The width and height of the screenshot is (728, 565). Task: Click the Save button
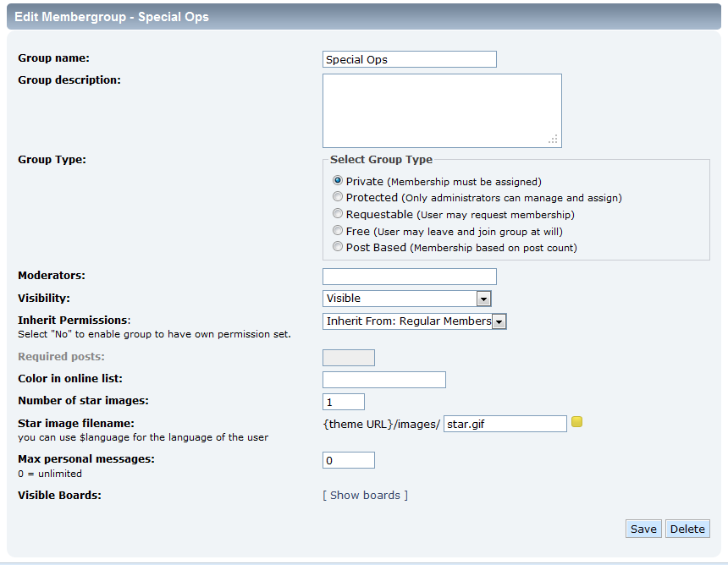tap(643, 529)
